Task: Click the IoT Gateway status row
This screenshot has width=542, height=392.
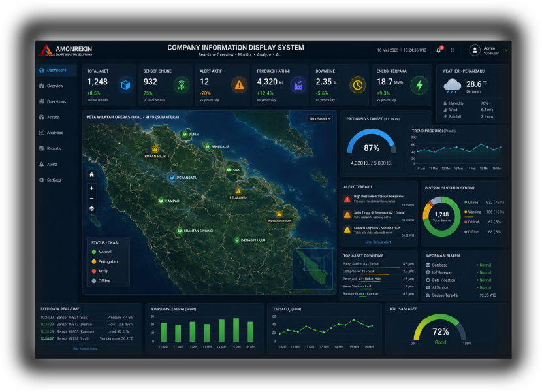Action: point(459,273)
